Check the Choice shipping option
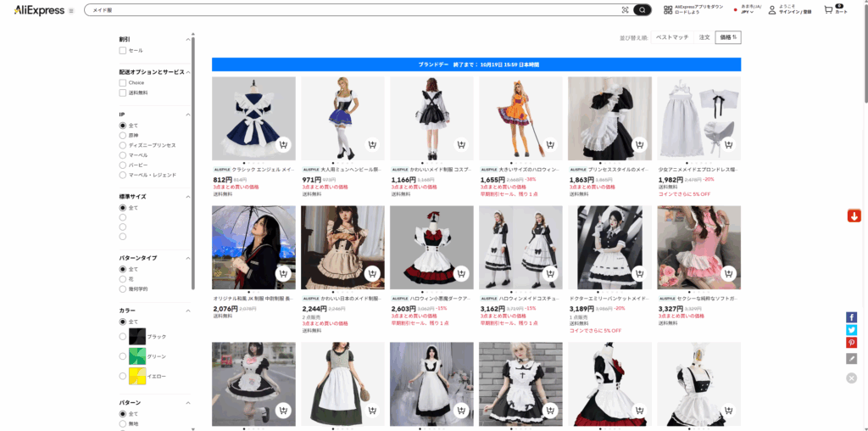This screenshot has width=868, height=431. pos(123,82)
